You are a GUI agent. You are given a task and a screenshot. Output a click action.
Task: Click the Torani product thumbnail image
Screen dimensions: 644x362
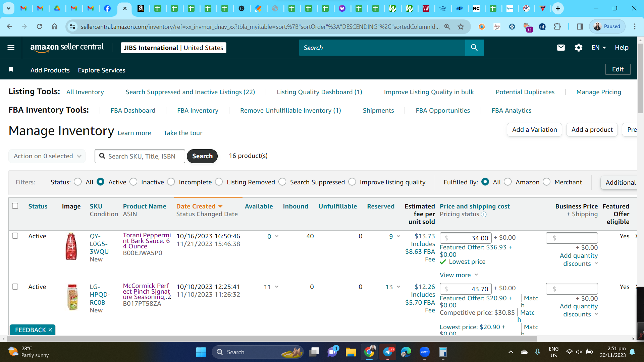coord(71,246)
